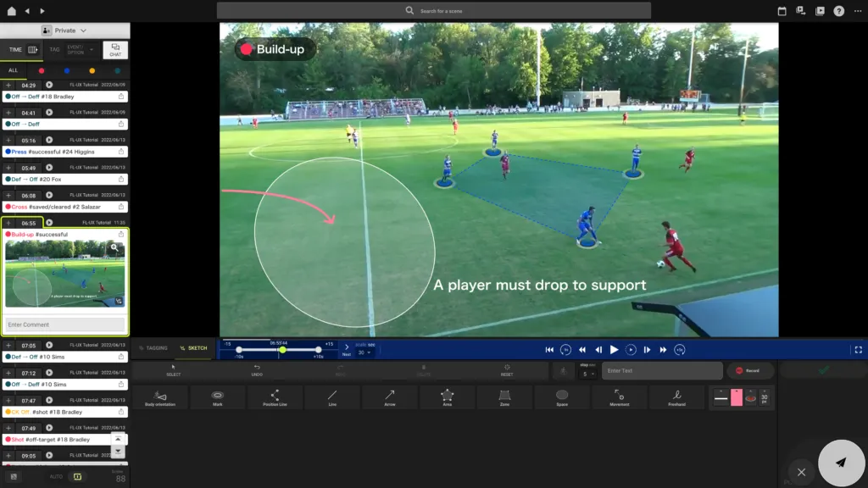Switch to the Tagging tab

tap(153, 348)
